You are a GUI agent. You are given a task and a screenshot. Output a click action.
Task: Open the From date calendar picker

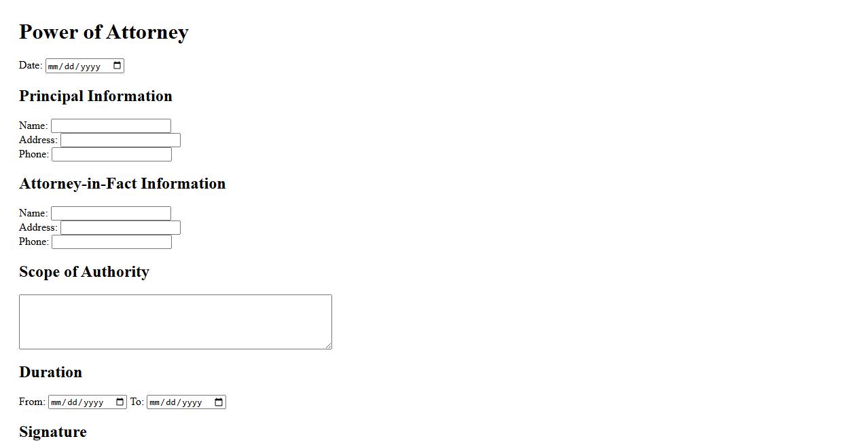[120, 402]
